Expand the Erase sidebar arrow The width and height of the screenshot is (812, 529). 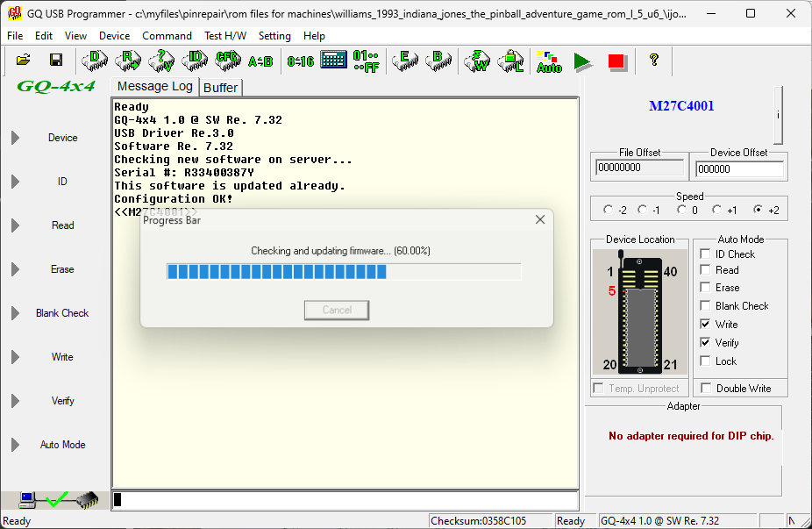[15, 269]
